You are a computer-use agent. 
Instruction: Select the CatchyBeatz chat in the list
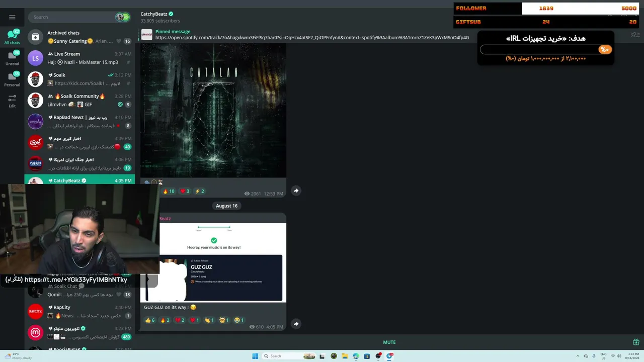tap(79, 179)
